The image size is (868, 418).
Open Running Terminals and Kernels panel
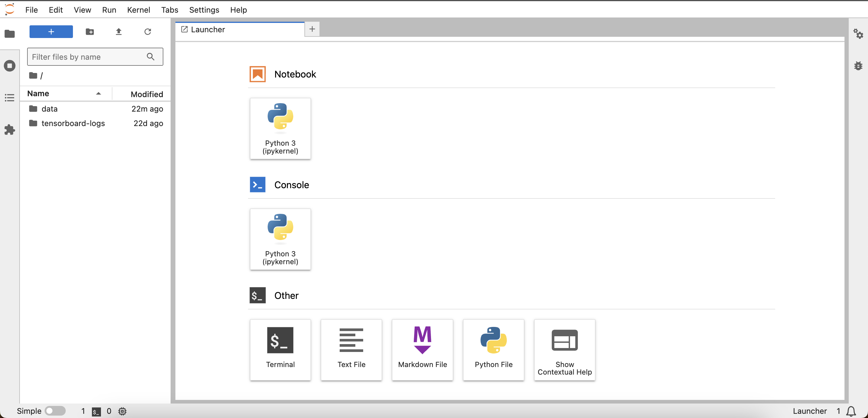click(10, 66)
